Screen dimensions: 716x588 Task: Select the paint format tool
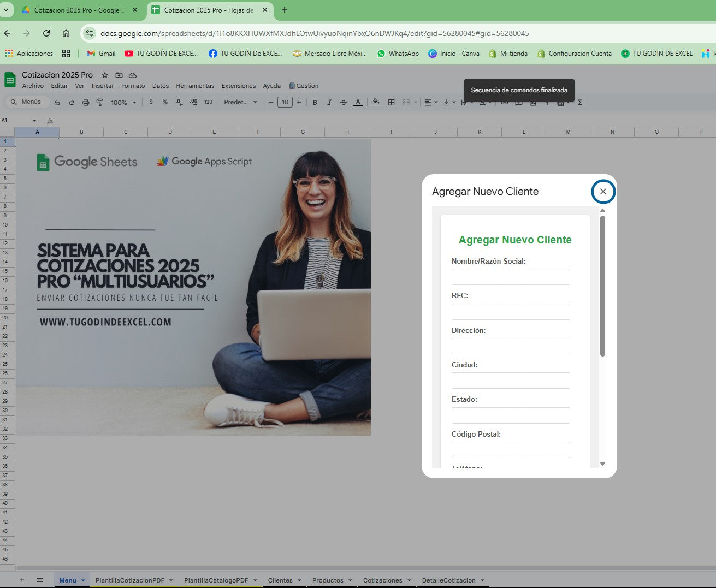point(99,102)
